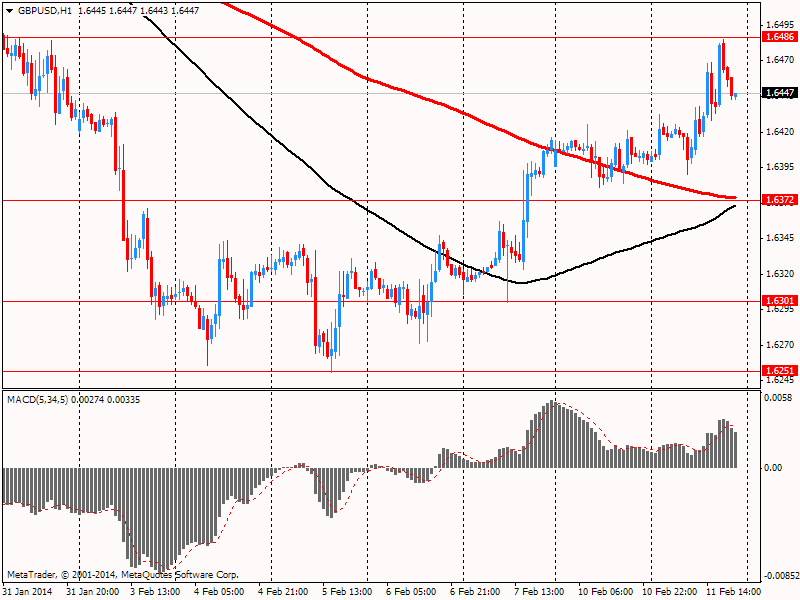Select the 10 Feb 06:00 time label
Image resolution: width=800 pixels, height=600 pixels.
coord(604,592)
